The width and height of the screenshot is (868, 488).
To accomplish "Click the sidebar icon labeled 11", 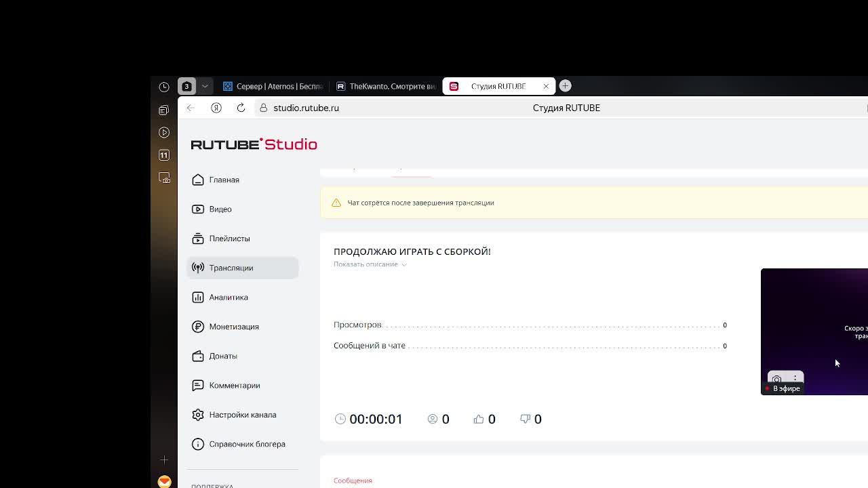I will click(164, 155).
